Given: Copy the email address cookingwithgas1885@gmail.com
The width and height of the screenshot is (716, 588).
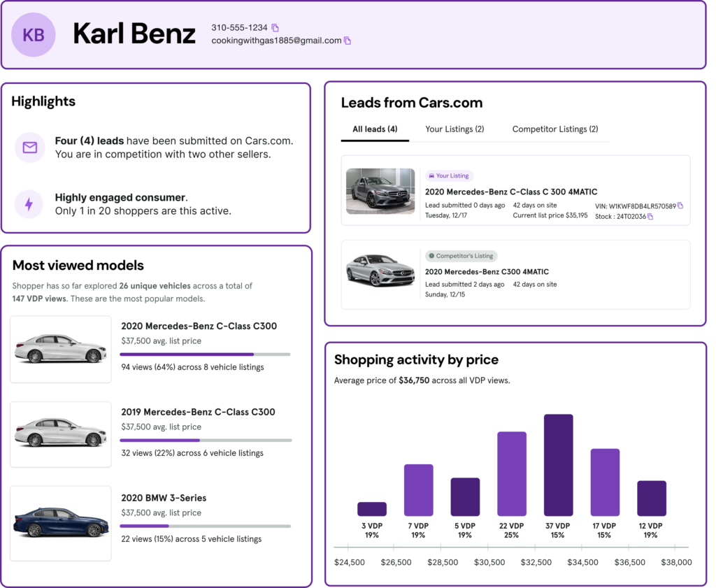Looking at the screenshot, I should coord(348,41).
